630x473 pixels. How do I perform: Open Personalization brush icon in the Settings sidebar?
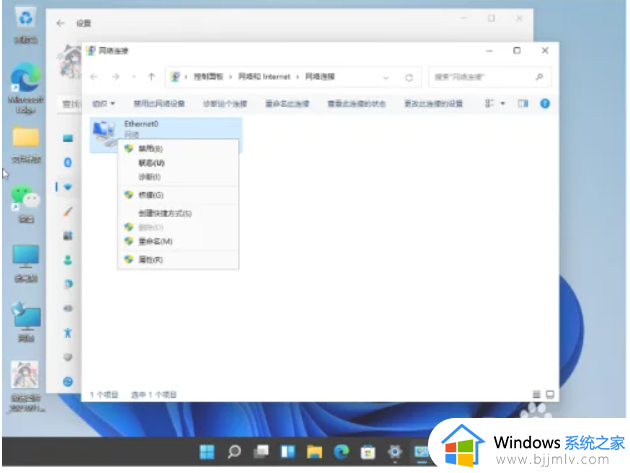68,211
